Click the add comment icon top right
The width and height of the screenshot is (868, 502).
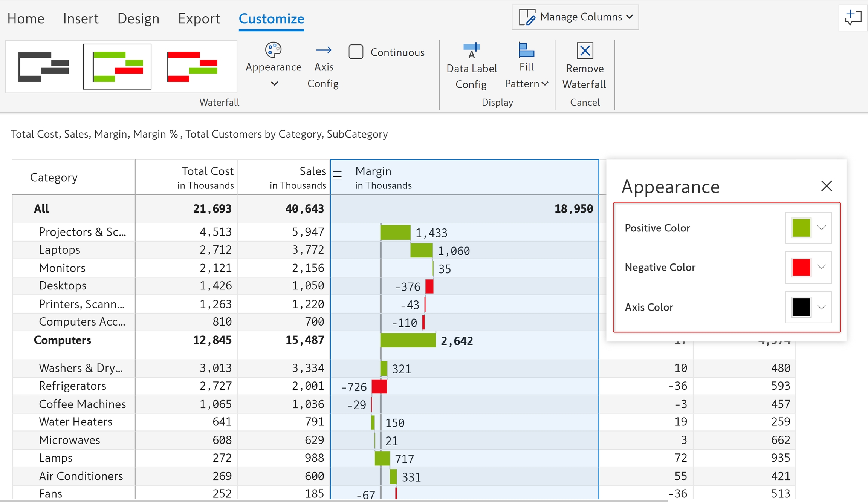[x=853, y=18]
